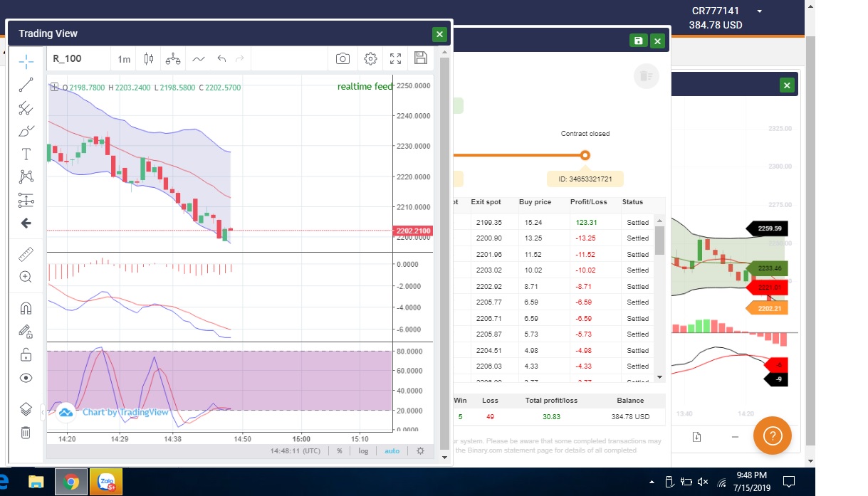
Task: Select the ruler measure tool
Action: 26,254
